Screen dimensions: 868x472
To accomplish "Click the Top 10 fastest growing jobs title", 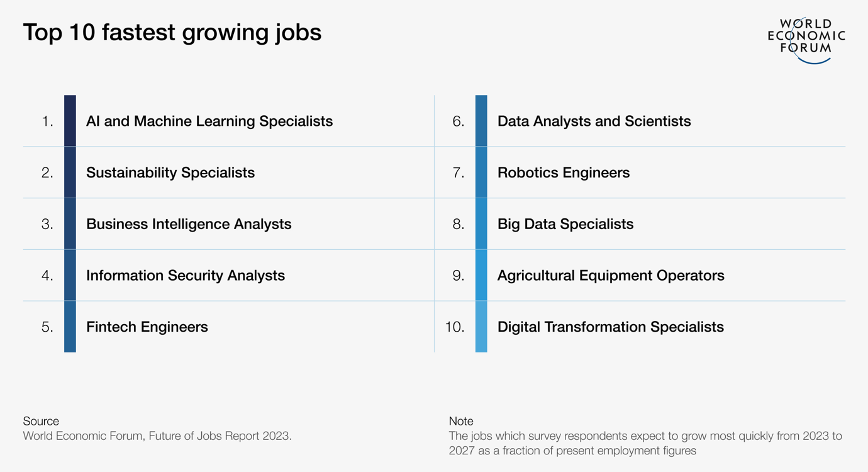I will tap(172, 32).
